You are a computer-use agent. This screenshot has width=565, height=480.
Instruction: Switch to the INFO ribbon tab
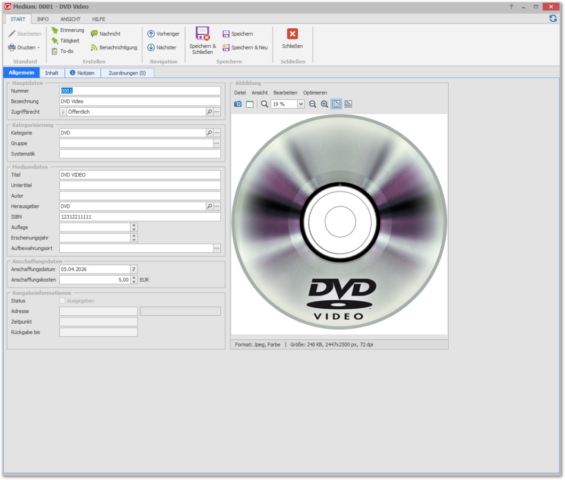tap(43, 19)
